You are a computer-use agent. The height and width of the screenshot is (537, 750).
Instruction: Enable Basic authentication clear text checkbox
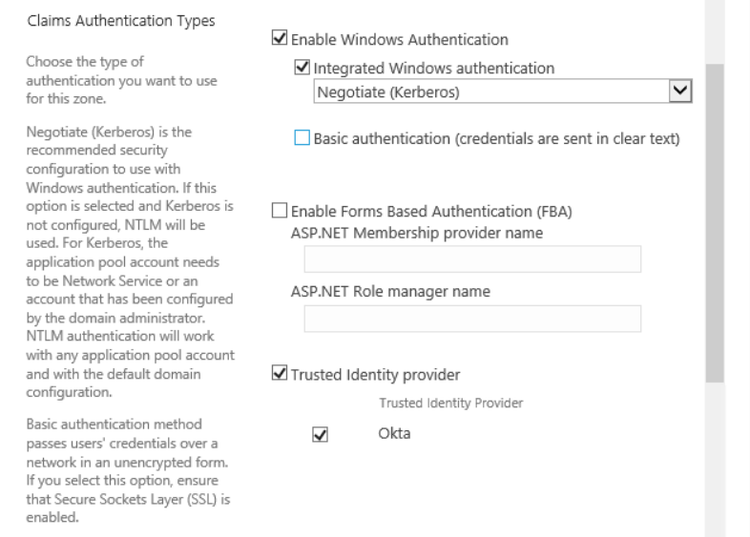(302, 139)
